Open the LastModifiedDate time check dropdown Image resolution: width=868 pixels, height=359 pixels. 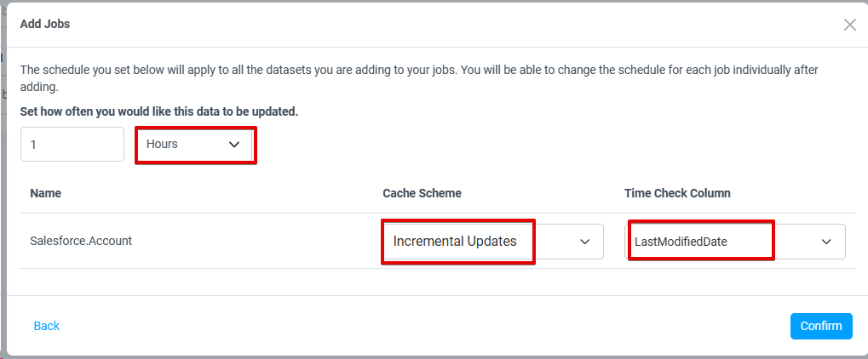736,242
